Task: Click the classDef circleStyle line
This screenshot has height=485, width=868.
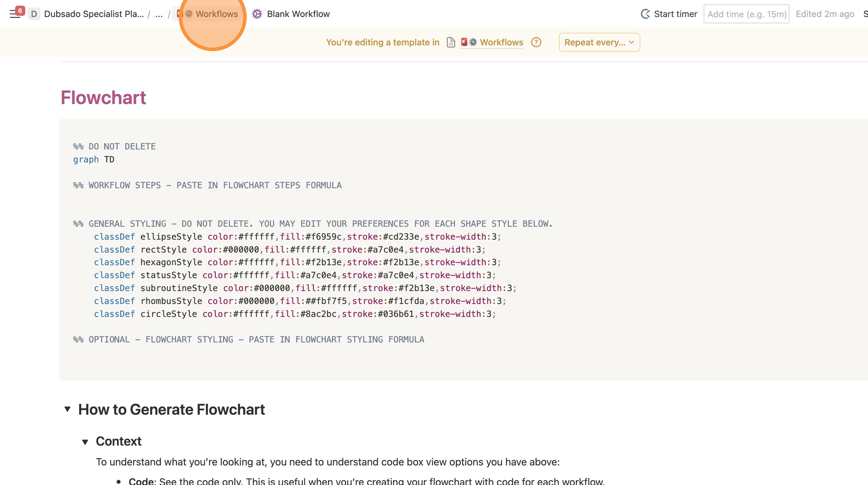Action: (x=295, y=314)
